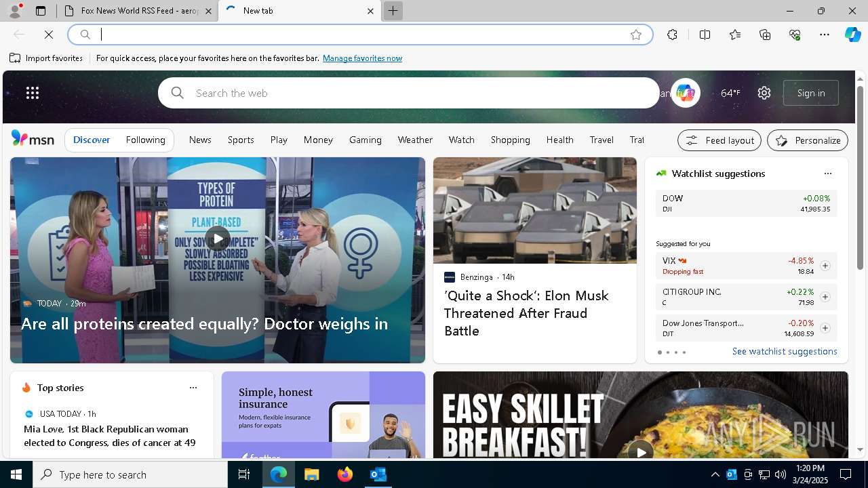Open the MSN apps grid launcher

(x=33, y=93)
